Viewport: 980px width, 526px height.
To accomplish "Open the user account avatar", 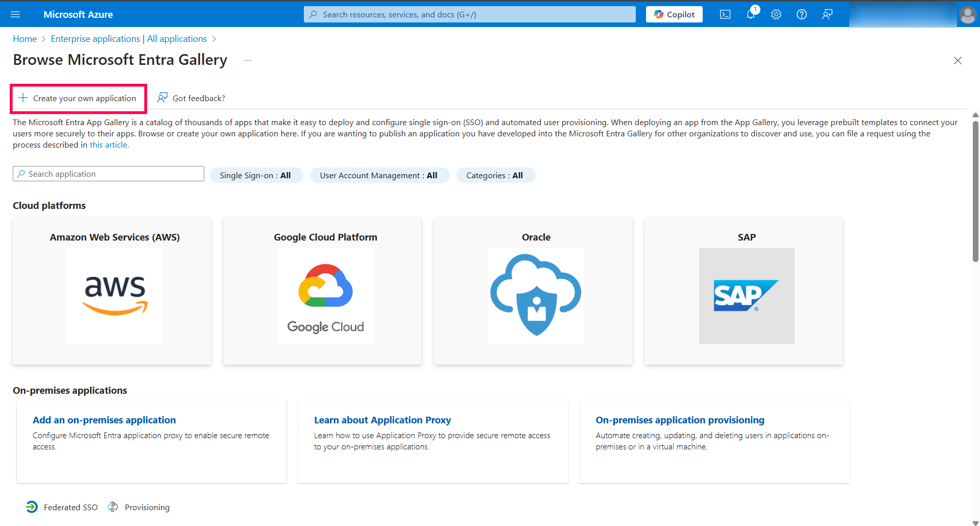I will tap(967, 14).
